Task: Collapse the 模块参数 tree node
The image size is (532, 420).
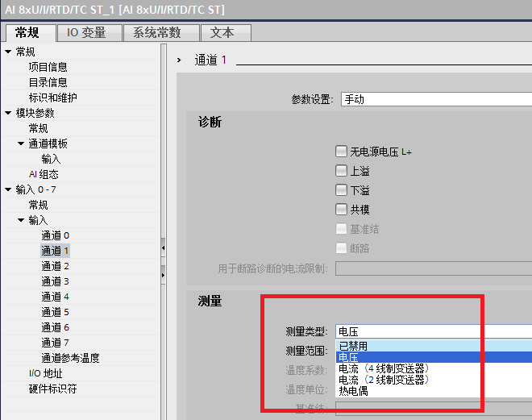Action: tap(8, 113)
